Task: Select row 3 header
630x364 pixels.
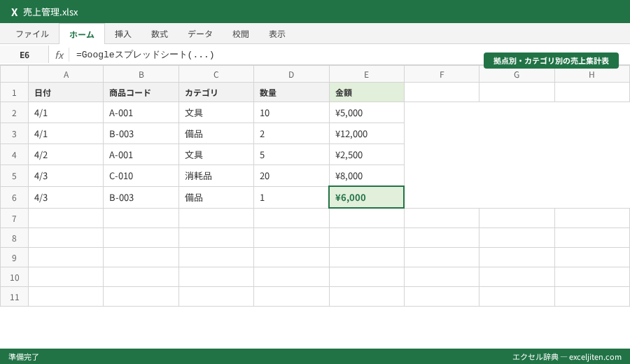Action: pos(15,134)
